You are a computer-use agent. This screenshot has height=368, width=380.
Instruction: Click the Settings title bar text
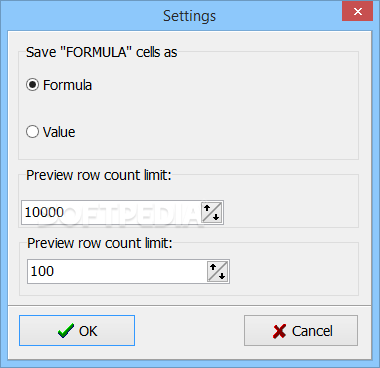[190, 16]
